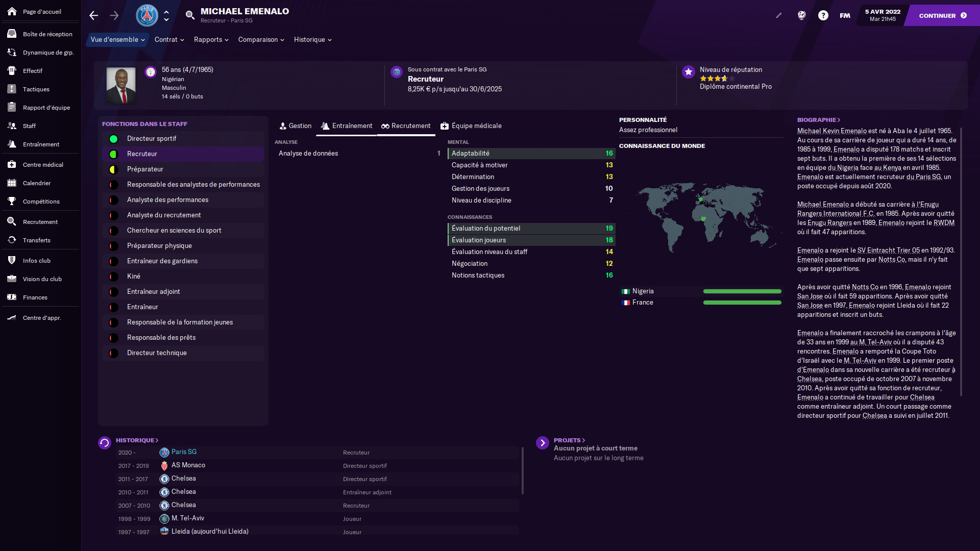
Task: Open Vision du club icon
Action: tap(12, 279)
